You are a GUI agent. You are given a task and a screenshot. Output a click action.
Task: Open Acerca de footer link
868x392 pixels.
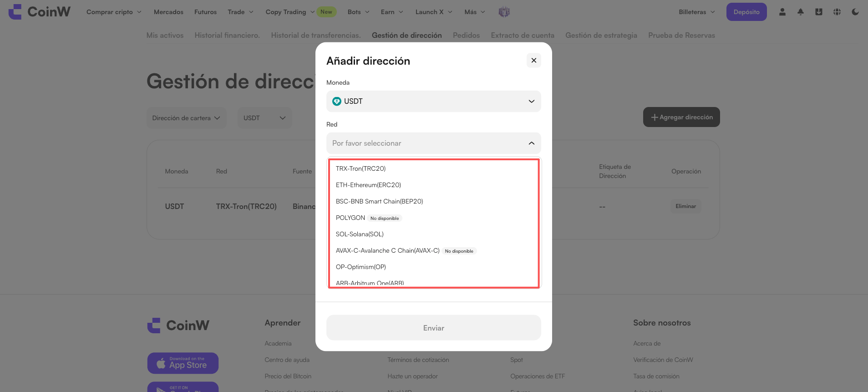[x=647, y=343]
